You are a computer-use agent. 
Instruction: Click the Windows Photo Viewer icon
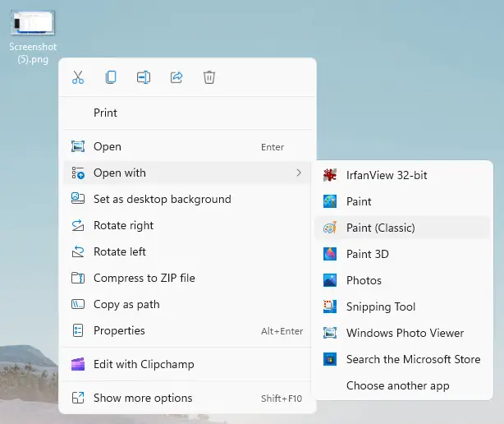(330, 333)
